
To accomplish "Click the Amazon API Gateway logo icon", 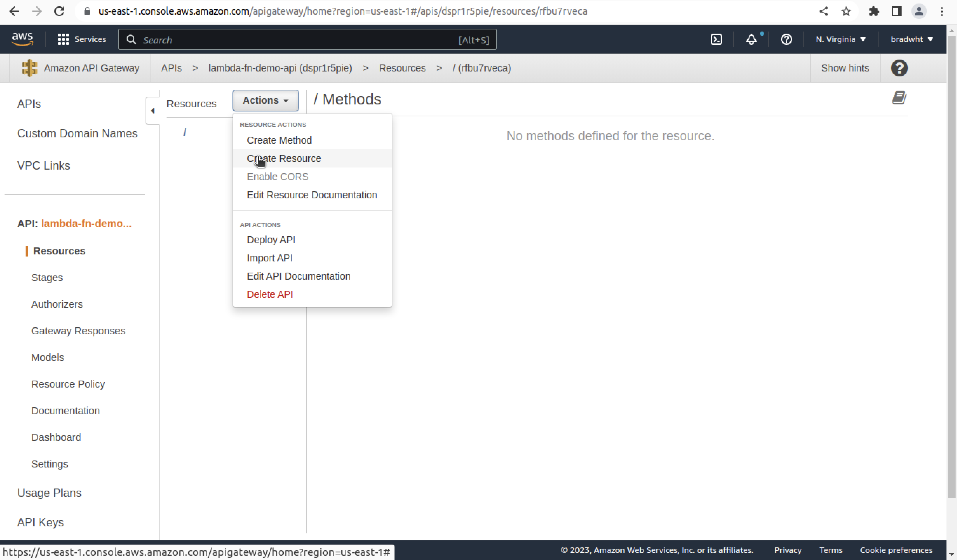I will tap(29, 68).
